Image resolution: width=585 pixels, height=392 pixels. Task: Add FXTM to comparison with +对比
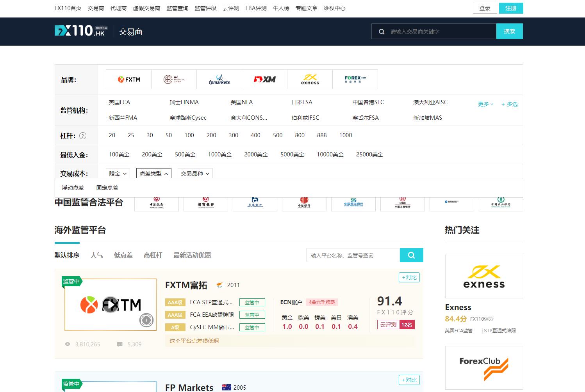[x=409, y=277]
